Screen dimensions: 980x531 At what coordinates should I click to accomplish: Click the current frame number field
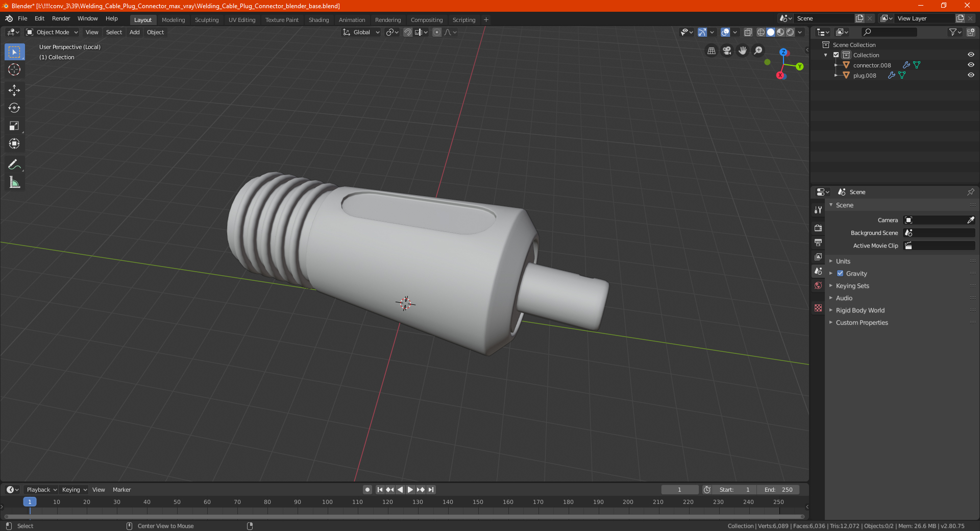coord(680,490)
